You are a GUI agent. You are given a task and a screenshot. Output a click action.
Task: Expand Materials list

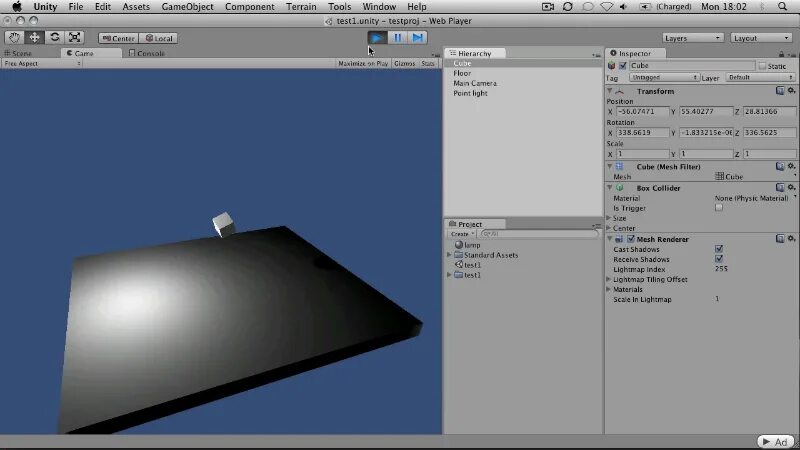(x=609, y=289)
